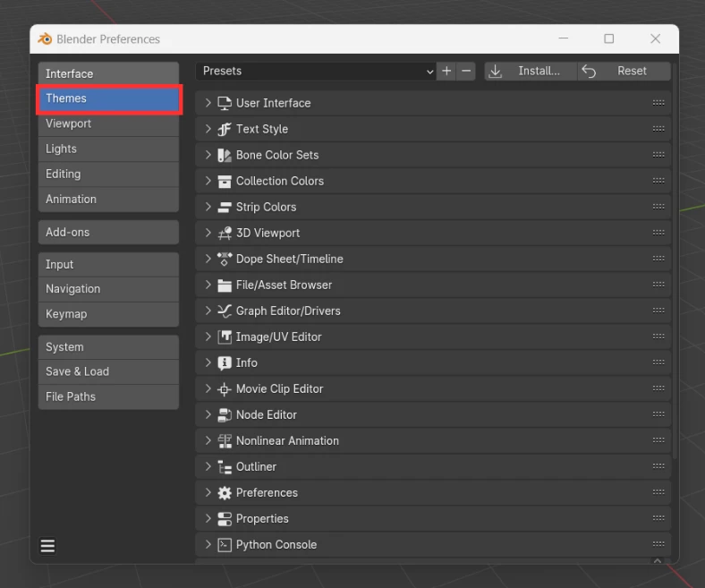Open the Input preferences tab

point(108,265)
